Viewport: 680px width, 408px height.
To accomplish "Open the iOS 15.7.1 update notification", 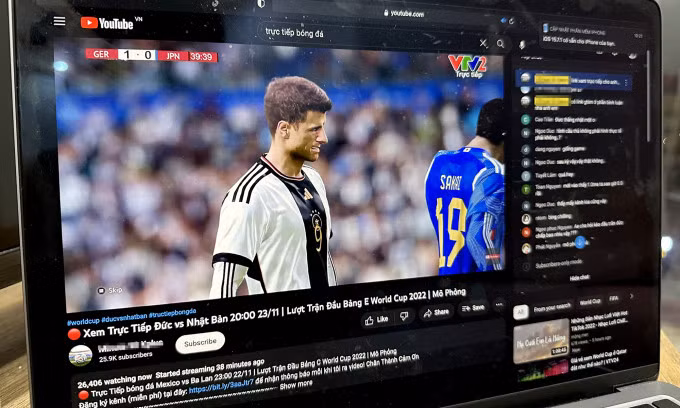I will [x=592, y=36].
